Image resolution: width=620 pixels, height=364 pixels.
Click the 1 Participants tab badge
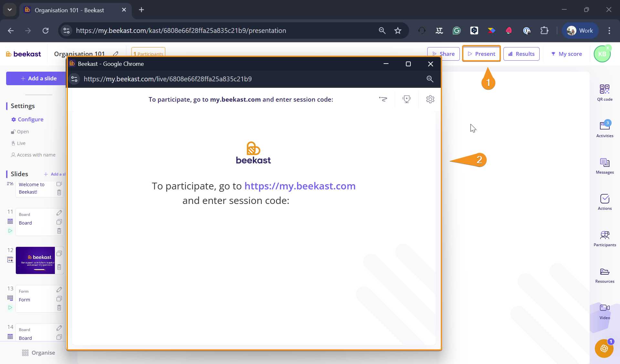tap(148, 52)
